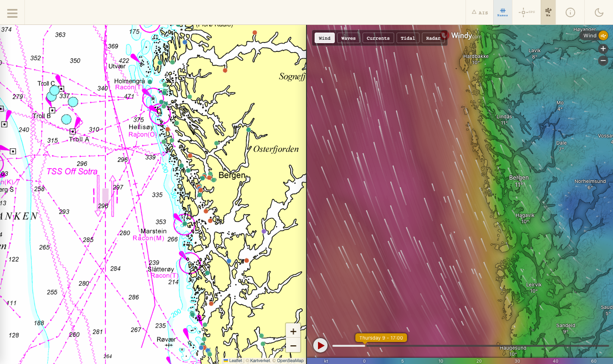Click the TSS Off Sotra label
Image resolution: width=613 pixels, height=364 pixels.
coord(72,171)
